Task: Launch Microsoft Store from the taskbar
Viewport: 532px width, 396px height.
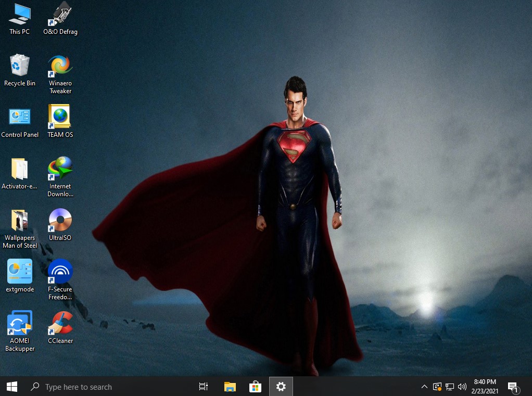Action: (x=255, y=387)
